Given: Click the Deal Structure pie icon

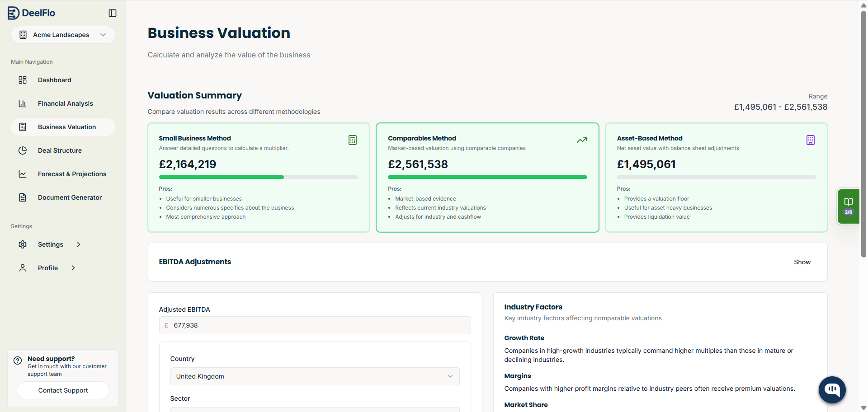Looking at the screenshot, I should (x=23, y=150).
